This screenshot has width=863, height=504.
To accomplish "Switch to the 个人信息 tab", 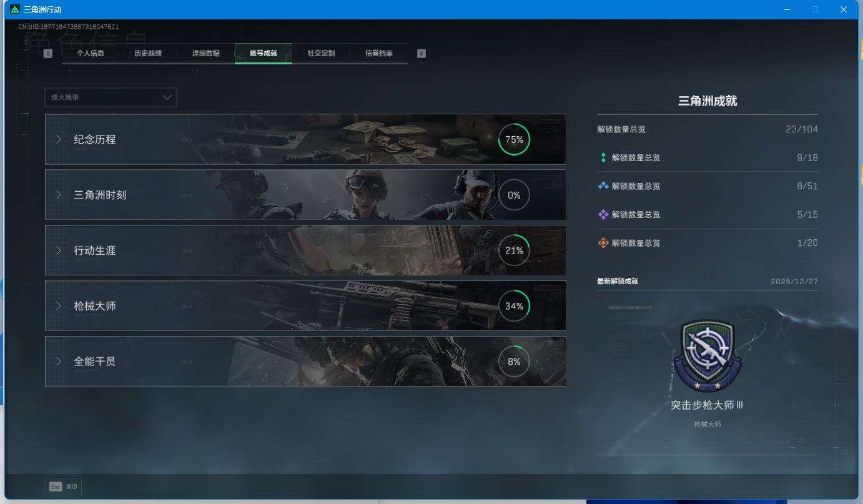I will pos(90,54).
